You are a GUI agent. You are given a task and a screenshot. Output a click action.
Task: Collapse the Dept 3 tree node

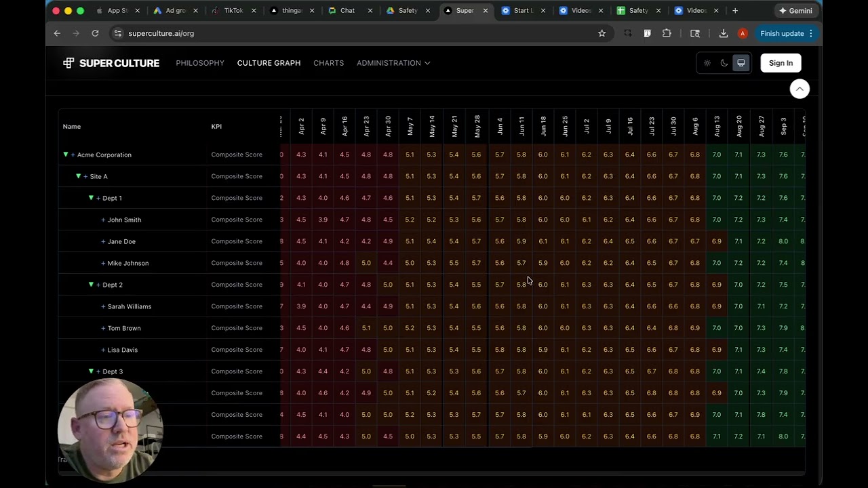(x=91, y=371)
